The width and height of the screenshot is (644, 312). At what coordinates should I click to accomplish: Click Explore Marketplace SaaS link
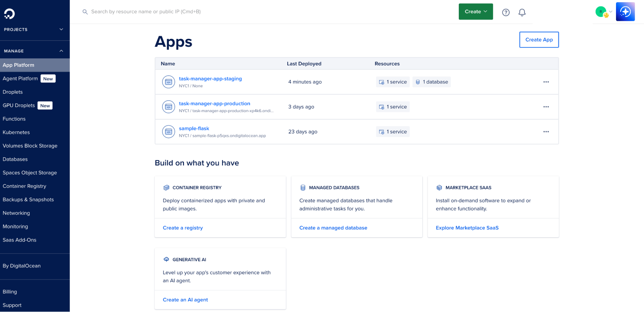point(467,228)
